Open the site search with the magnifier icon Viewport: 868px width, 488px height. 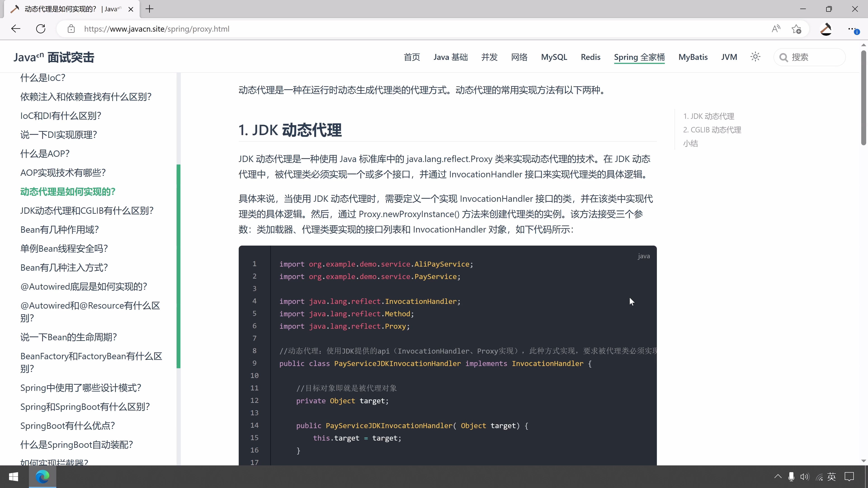pyautogui.click(x=784, y=57)
